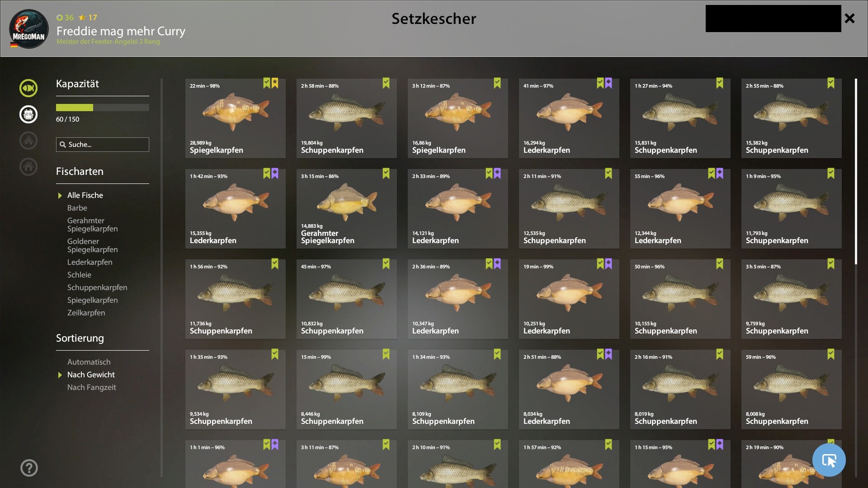The image size is (868, 488).
Task: Click the MregoMan profile avatar
Action: (x=29, y=29)
